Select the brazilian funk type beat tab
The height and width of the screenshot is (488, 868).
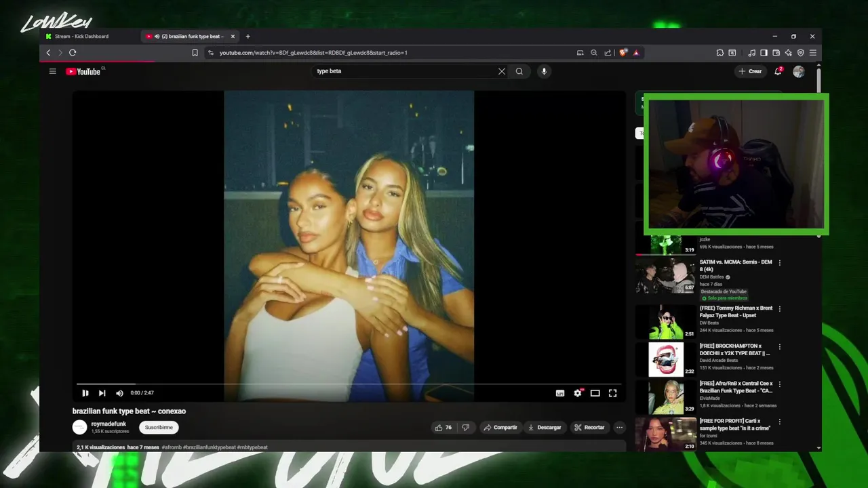[x=189, y=37]
